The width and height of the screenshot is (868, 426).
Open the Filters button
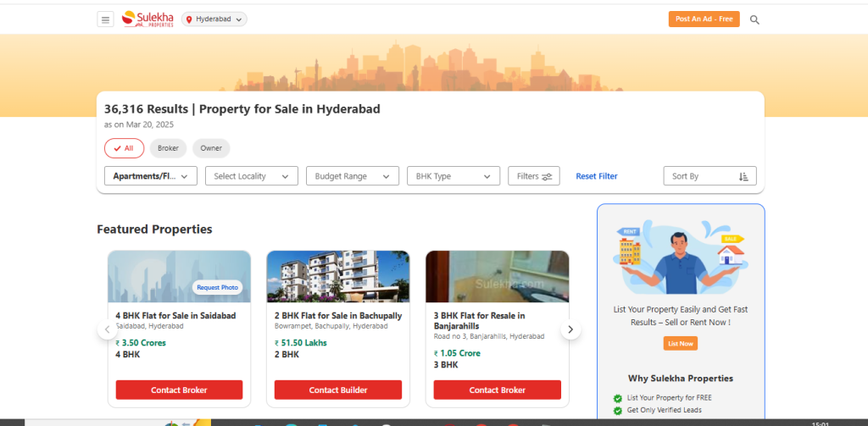[534, 176]
